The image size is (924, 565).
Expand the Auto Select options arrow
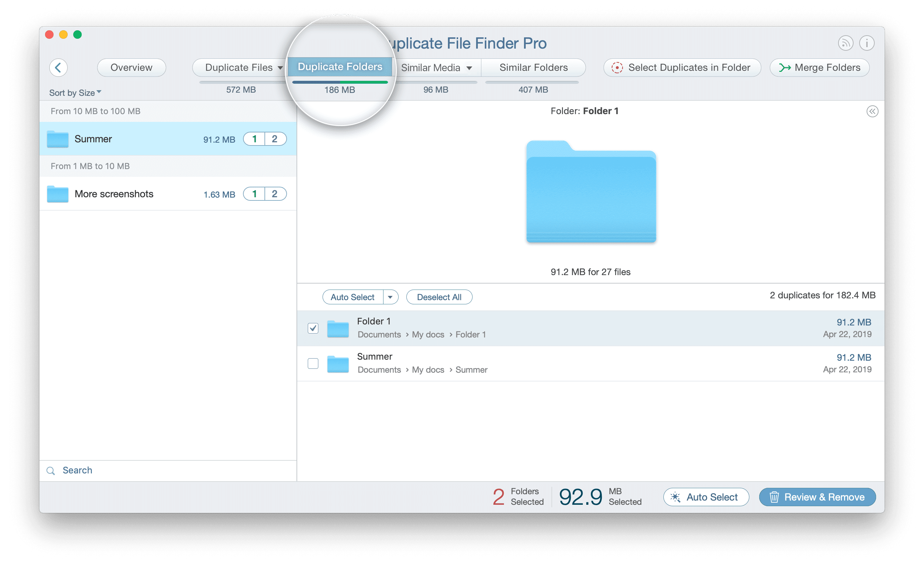(x=391, y=297)
